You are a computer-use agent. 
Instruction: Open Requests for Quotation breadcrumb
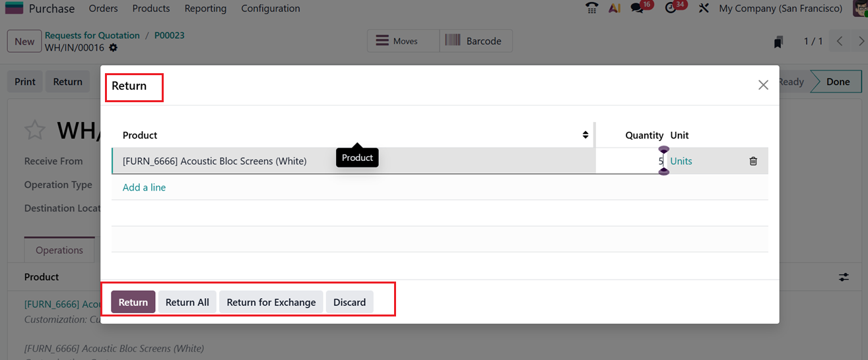click(92, 36)
